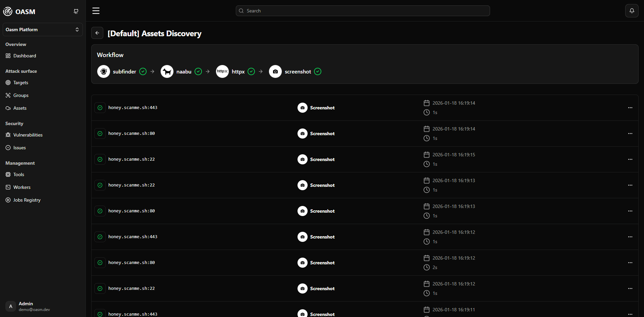
Task: Click the subfinder step label
Action: (x=124, y=71)
